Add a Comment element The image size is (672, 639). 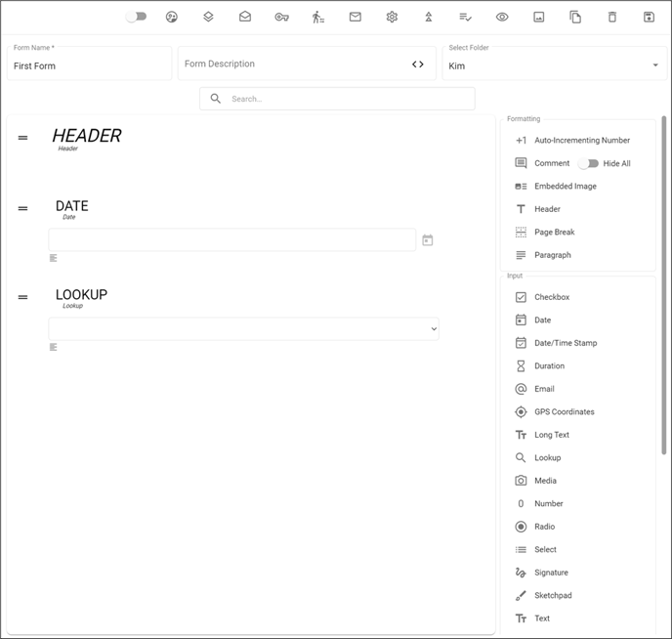pos(542,163)
